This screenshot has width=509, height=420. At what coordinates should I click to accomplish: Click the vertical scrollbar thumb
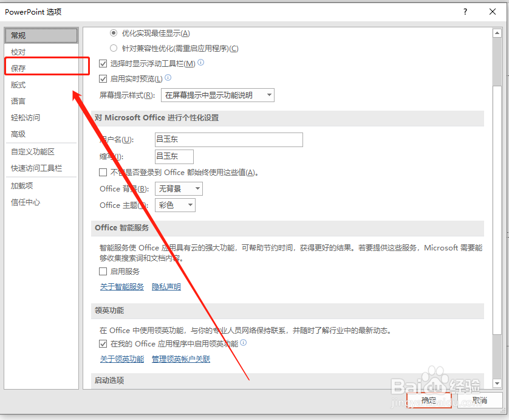click(497, 210)
